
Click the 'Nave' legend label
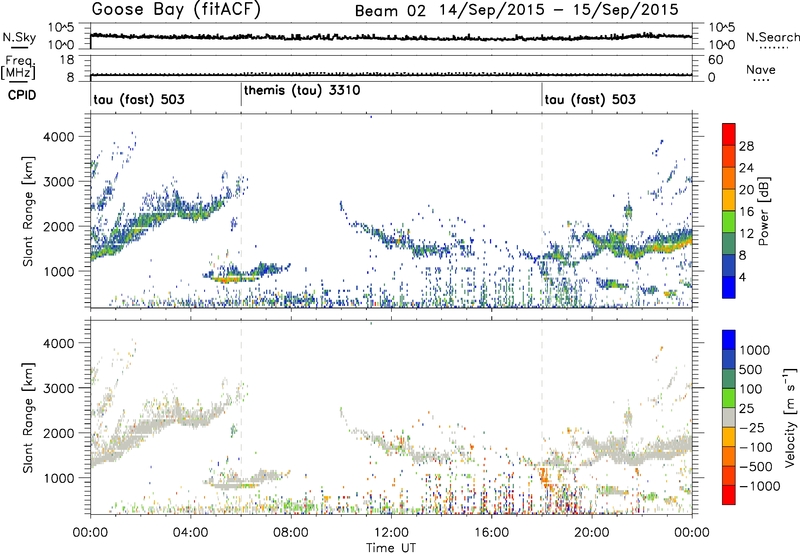760,69
